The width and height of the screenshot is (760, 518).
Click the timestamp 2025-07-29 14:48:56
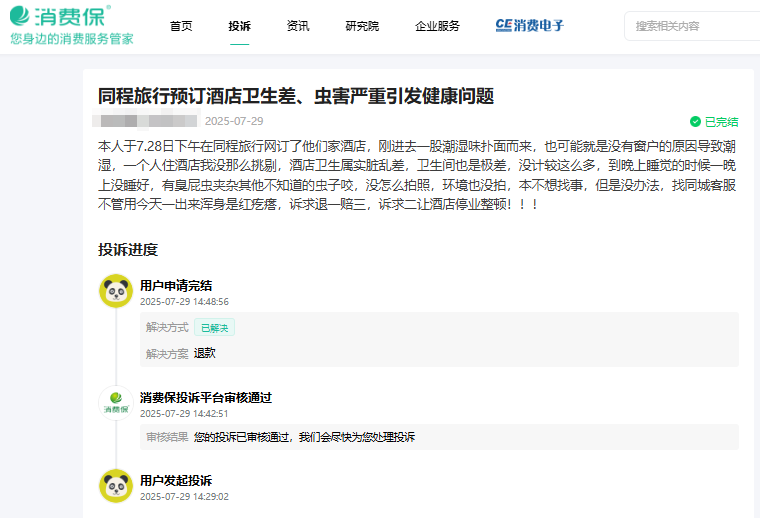click(x=184, y=301)
